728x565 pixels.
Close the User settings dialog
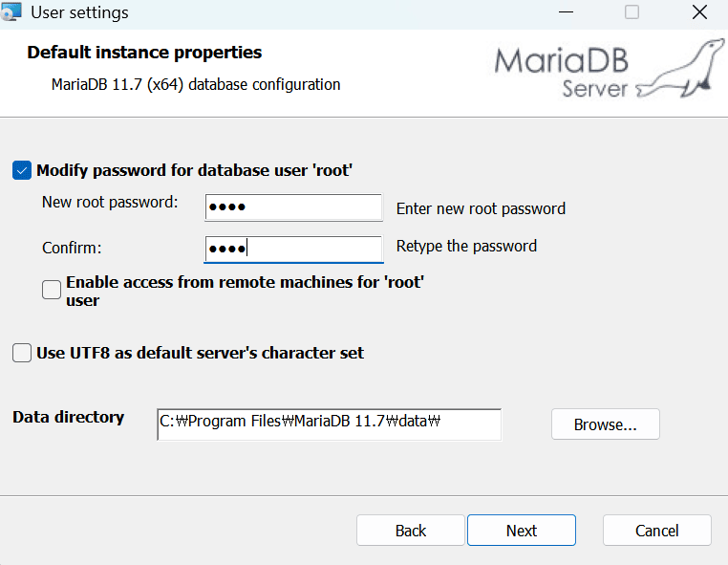[x=700, y=13]
